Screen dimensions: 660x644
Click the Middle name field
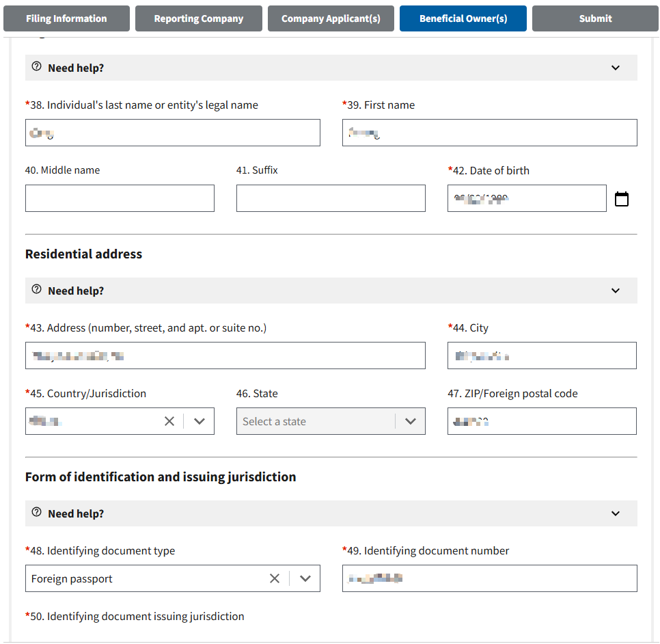tap(120, 198)
